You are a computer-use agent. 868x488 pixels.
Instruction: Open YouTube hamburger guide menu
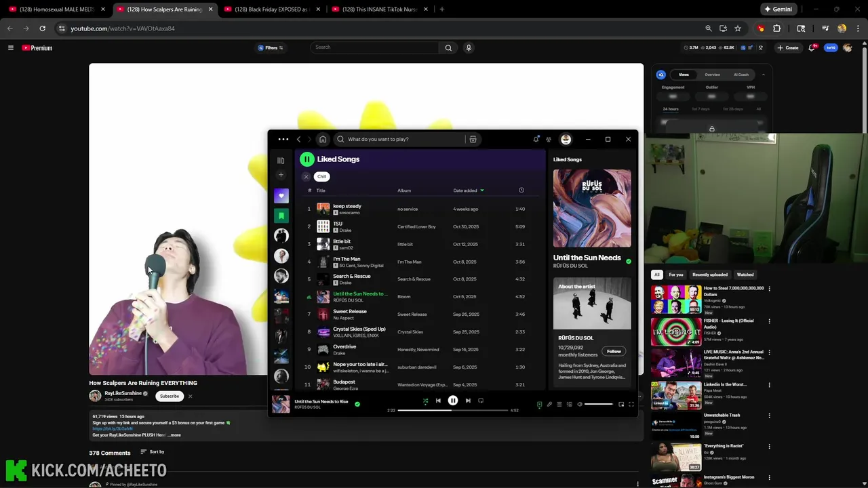coord(11,48)
